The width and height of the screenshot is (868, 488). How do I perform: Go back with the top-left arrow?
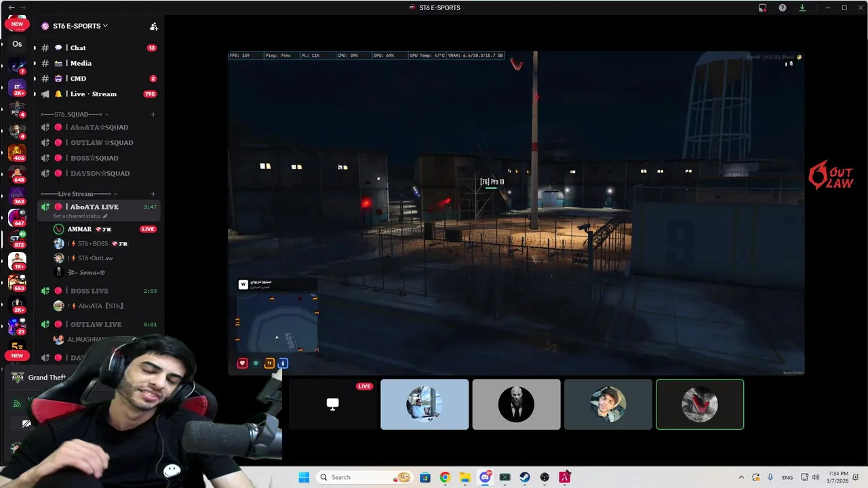click(x=12, y=7)
